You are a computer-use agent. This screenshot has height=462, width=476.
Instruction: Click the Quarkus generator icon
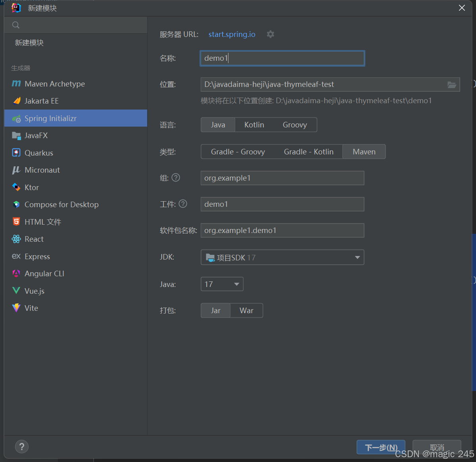tap(16, 153)
